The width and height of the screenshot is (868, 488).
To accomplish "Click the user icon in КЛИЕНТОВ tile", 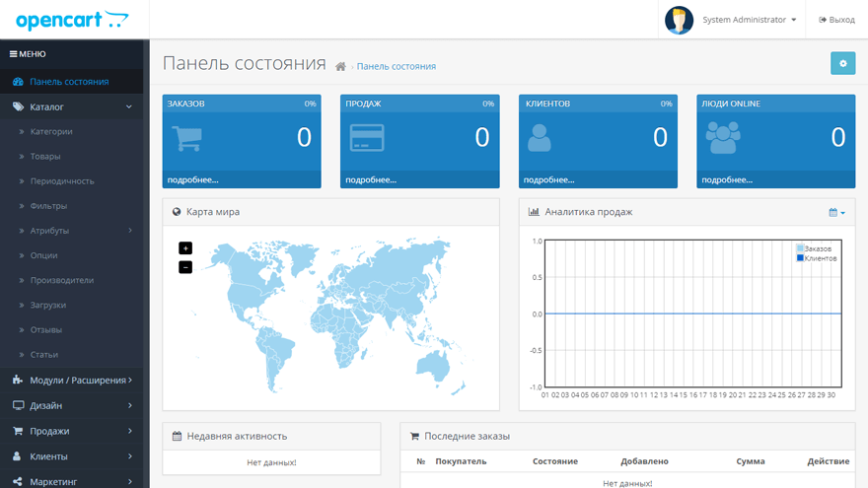I will [540, 138].
